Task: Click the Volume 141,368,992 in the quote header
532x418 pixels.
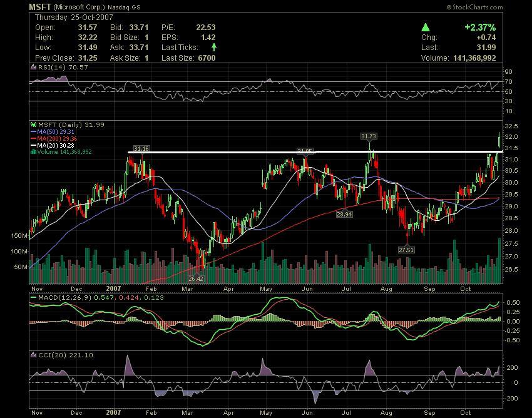Action: pos(474,58)
